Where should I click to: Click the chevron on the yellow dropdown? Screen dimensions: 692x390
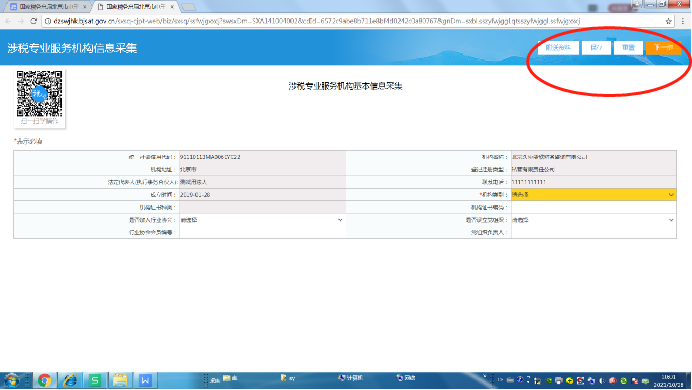(671, 195)
